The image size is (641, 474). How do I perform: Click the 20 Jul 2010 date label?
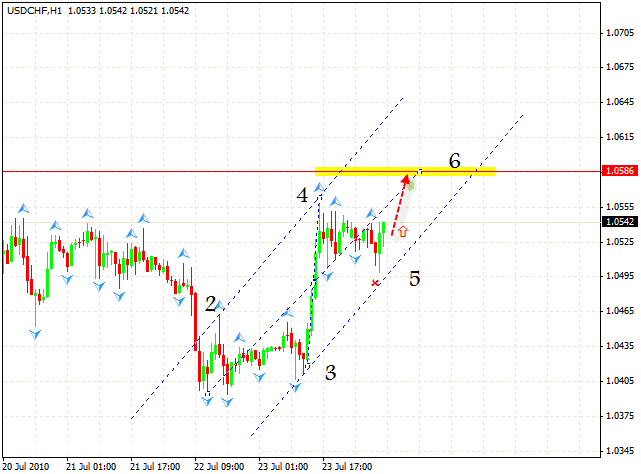(26, 467)
